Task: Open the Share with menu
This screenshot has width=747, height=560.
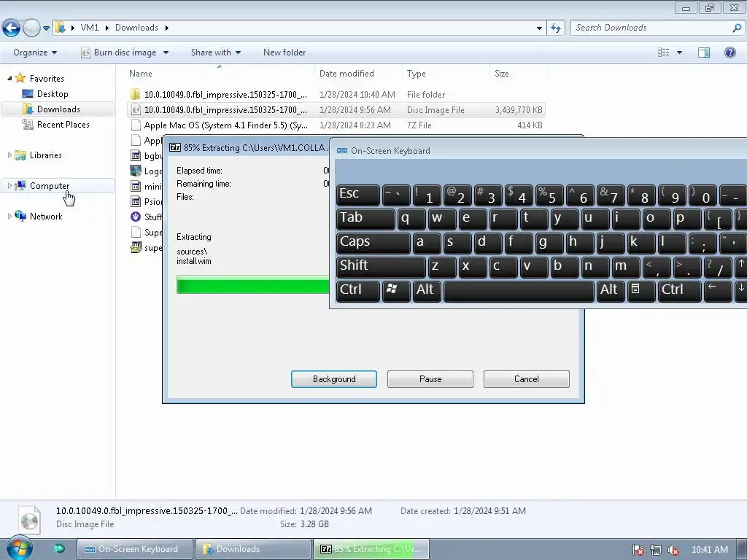Action: [216, 52]
